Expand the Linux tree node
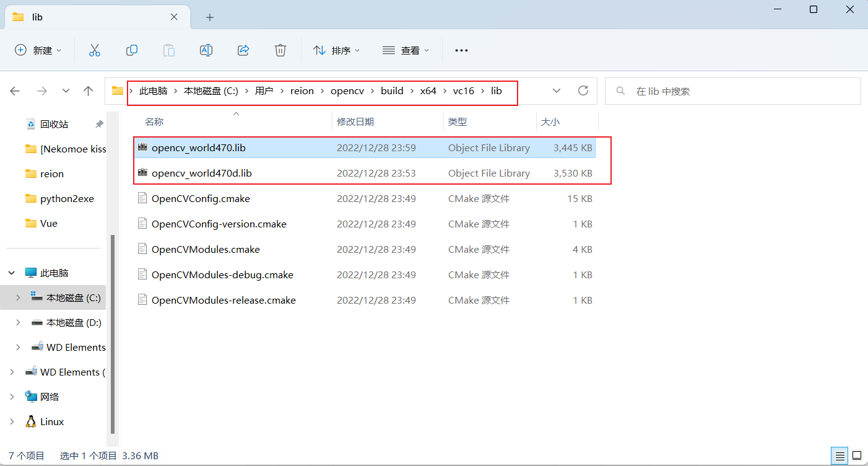Viewport: 868px width, 466px height. 12,421
